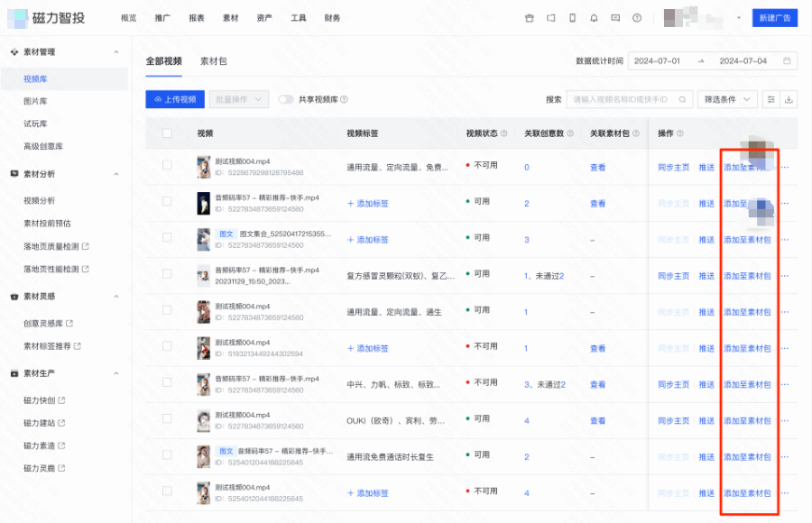
Task: Select 图片库 in the sidebar
Action: point(35,101)
